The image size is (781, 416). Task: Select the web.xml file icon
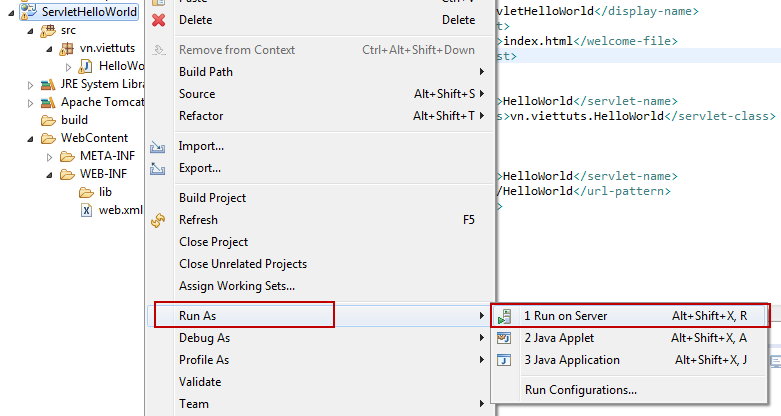(x=86, y=210)
